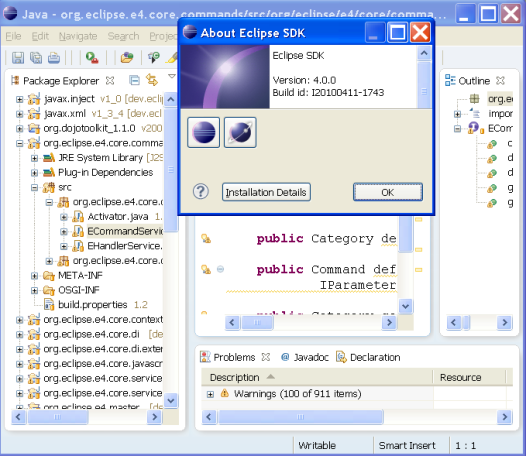Click the Print toolbar icon
The image size is (526, 456).
click(54, 58)
